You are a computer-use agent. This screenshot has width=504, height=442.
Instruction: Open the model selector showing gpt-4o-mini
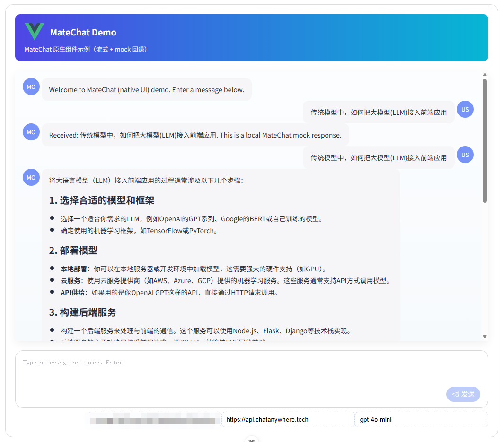tap(421, 419)
